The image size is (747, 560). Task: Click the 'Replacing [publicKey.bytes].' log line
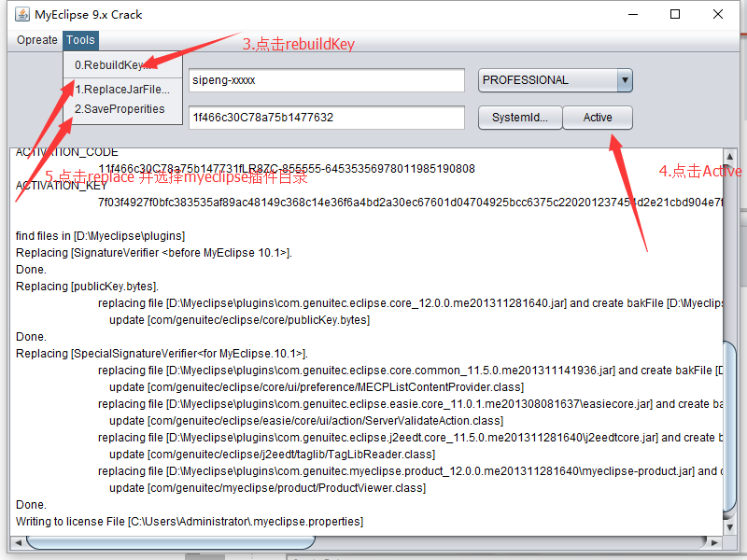pos(87,287)
